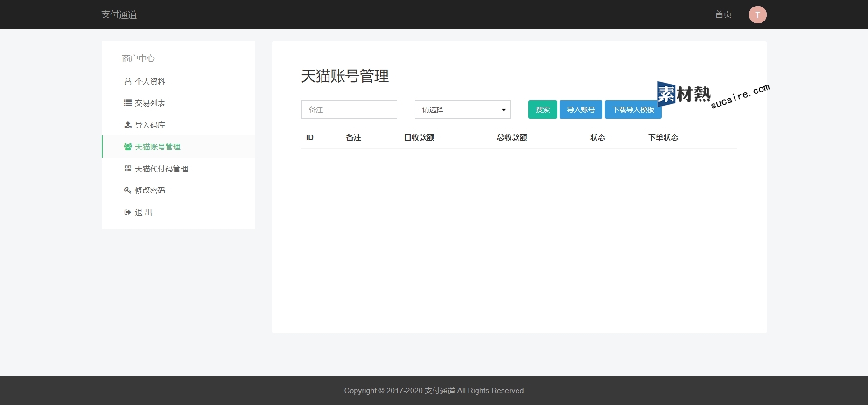Click the 备注 column header in table
Screen dimensions: 868x405
(x=354, y=137)
